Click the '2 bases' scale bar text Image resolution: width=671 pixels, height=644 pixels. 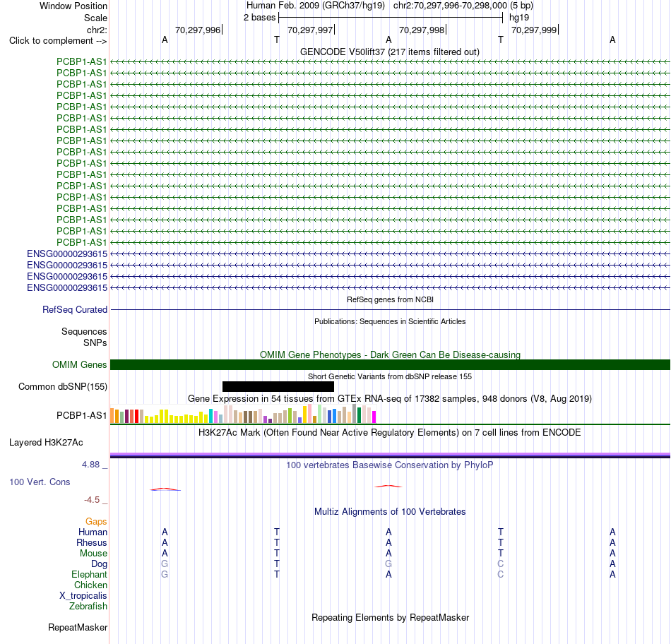(x=259, y=18)
